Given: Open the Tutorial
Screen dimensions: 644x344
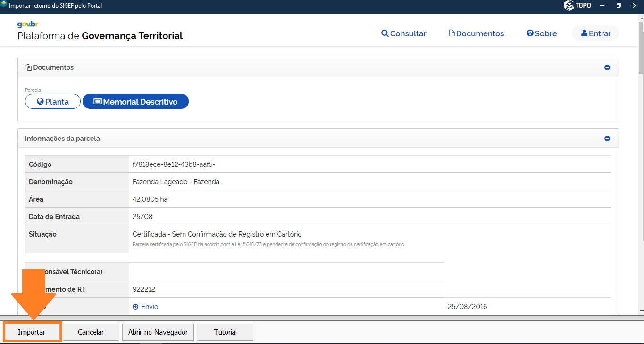Looking at the screenshot, I should (225, 332).
